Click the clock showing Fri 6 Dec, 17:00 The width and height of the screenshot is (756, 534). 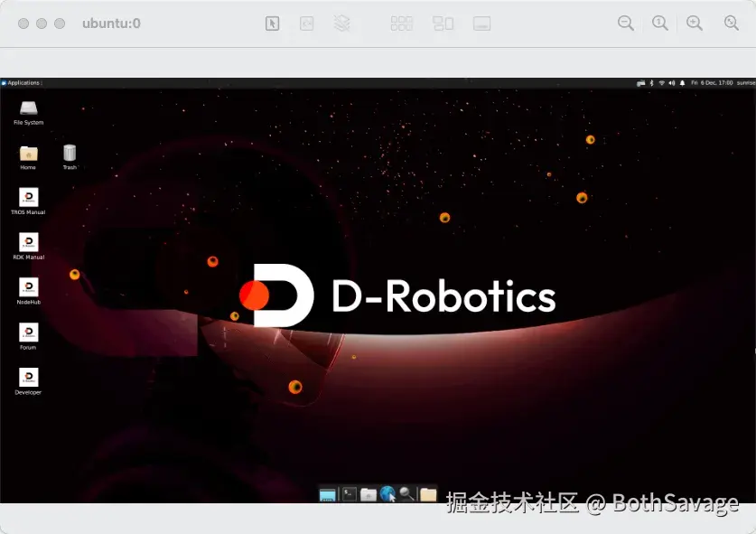712,83
